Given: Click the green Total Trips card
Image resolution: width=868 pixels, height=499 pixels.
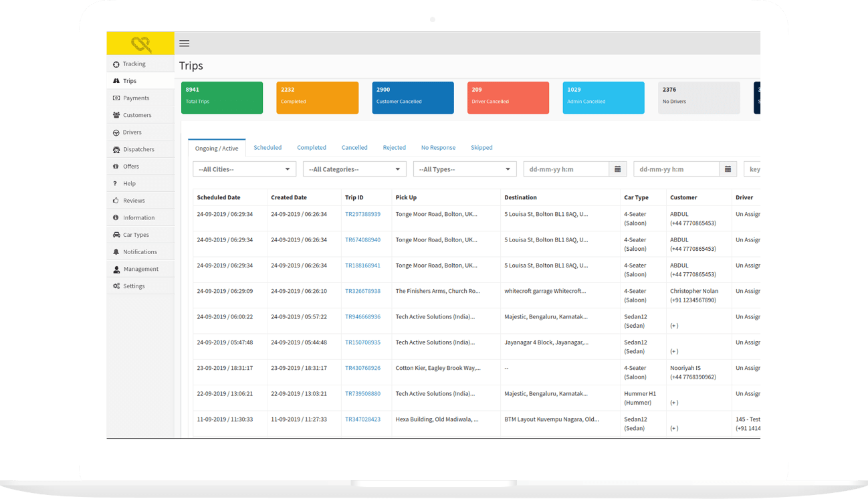Looking at the screenshot, I should coord(222,98).
